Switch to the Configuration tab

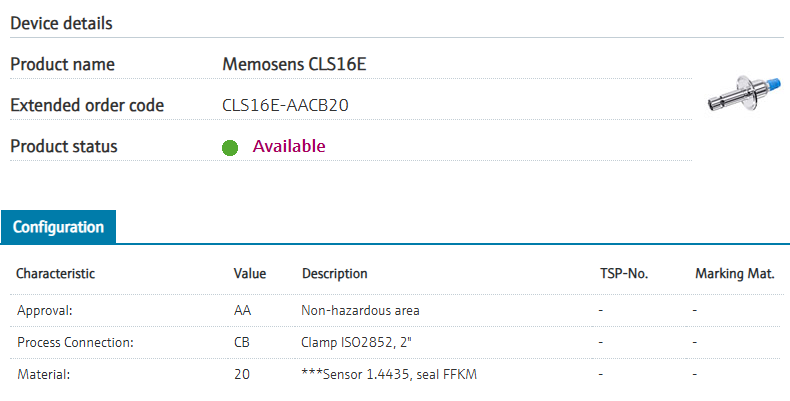[x=58, y=227]
